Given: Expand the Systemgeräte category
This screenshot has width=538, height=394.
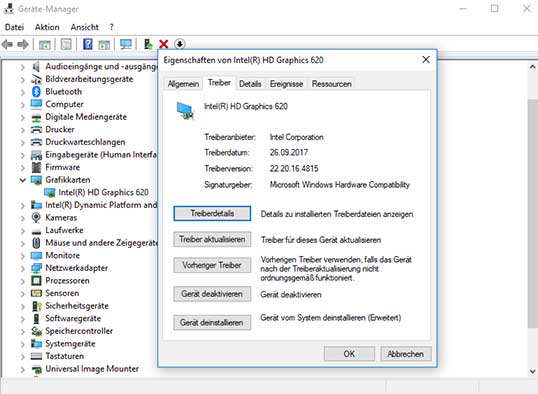Looking at the screenshot, I should point(23,344).
